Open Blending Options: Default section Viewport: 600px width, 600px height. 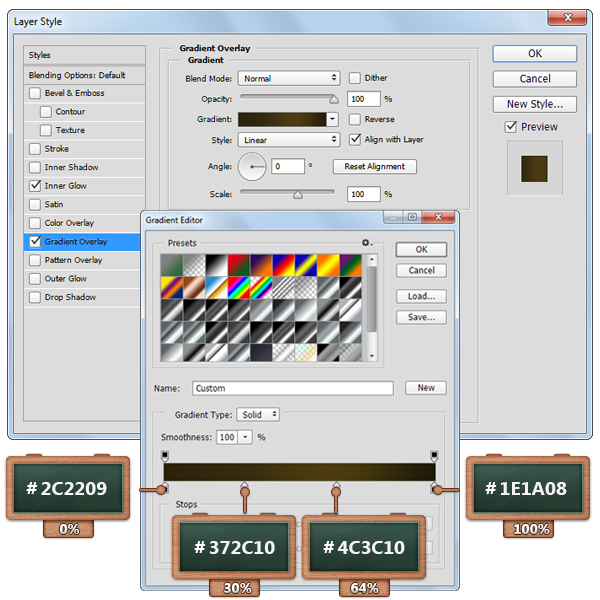pyautogui.click(x=77, y=75)
